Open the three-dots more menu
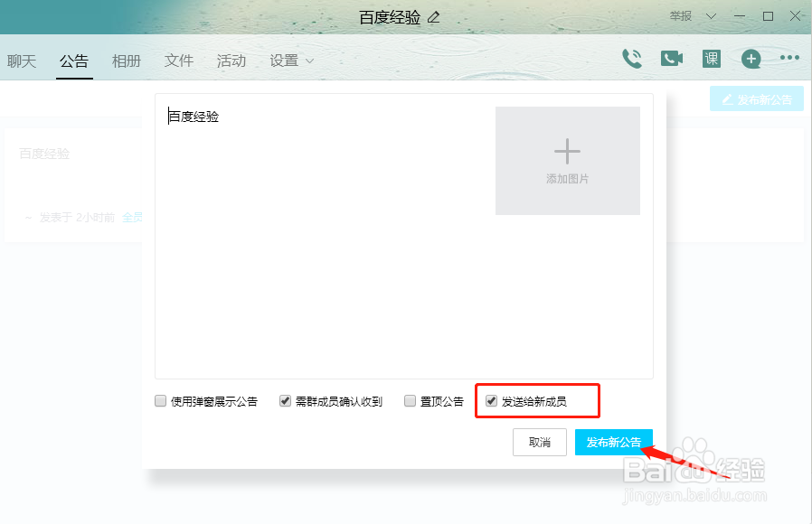 [x=789, y=58]
